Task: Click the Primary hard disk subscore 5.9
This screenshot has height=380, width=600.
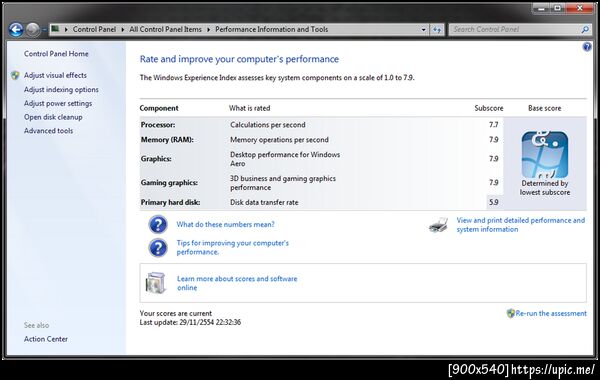Action: click(493, 202)
